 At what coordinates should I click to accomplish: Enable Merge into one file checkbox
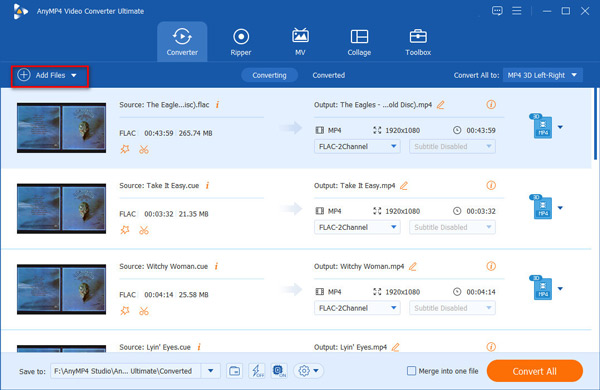click(x=411, y=371)
